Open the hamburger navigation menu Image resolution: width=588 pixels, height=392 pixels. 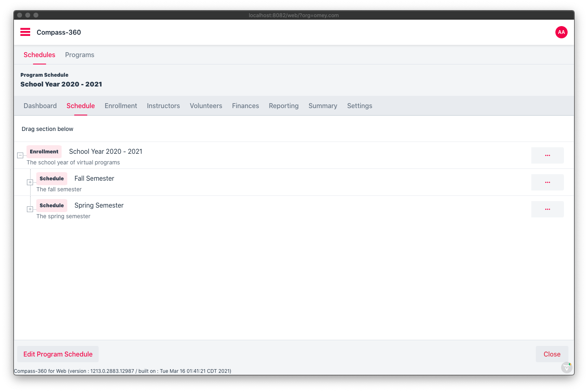(25, 32)
